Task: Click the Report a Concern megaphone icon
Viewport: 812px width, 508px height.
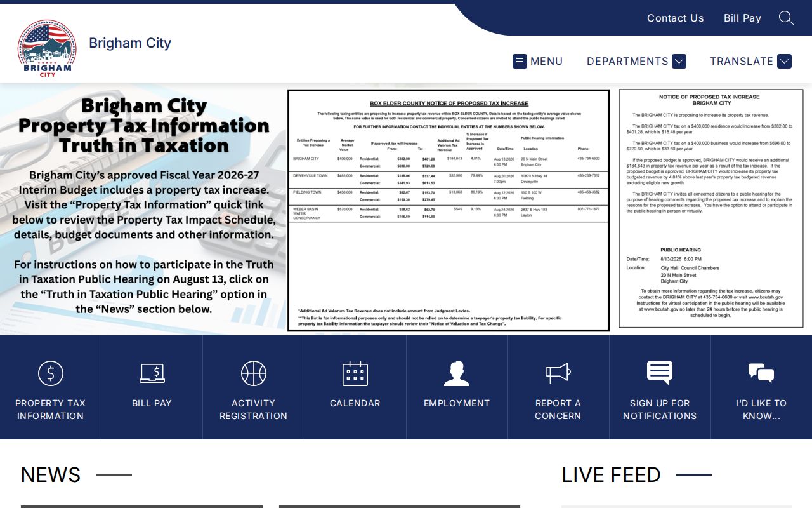Action: click(558, 373)
